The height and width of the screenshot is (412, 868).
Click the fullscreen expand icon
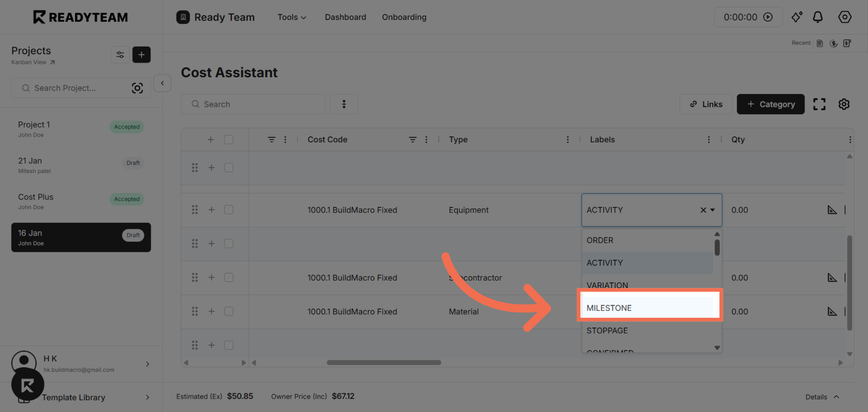[x=819, y=104]
